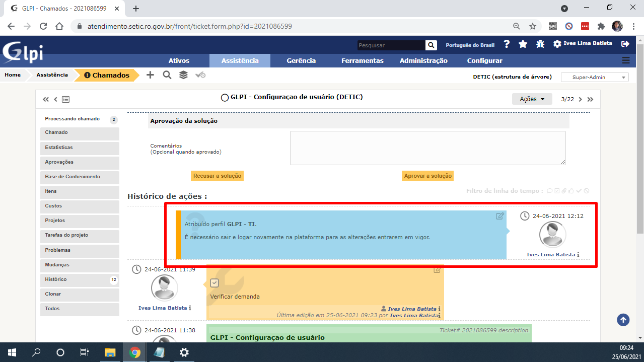644x362 pixels.
Task: Go to next ticket arrow after 3/22
Action: click(580, 99)
